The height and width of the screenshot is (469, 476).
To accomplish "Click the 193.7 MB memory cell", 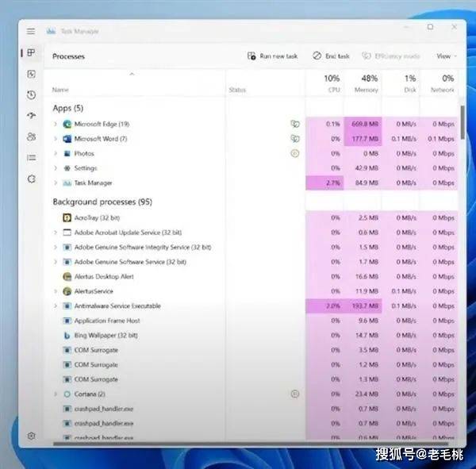I will click(363, 306).
